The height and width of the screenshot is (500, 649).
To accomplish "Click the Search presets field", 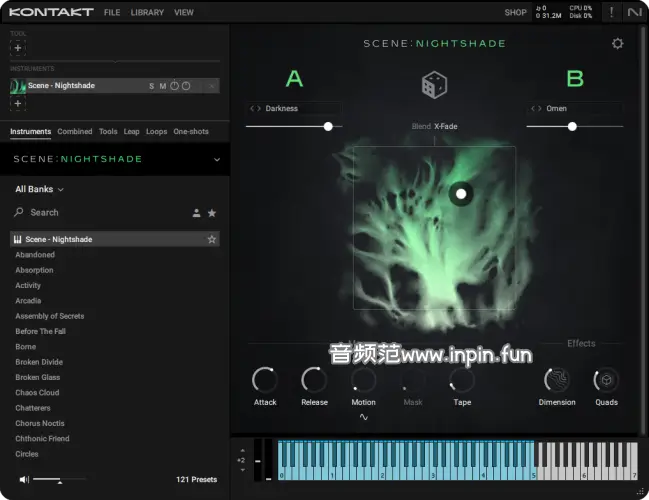I will click(x=99, y=213).
